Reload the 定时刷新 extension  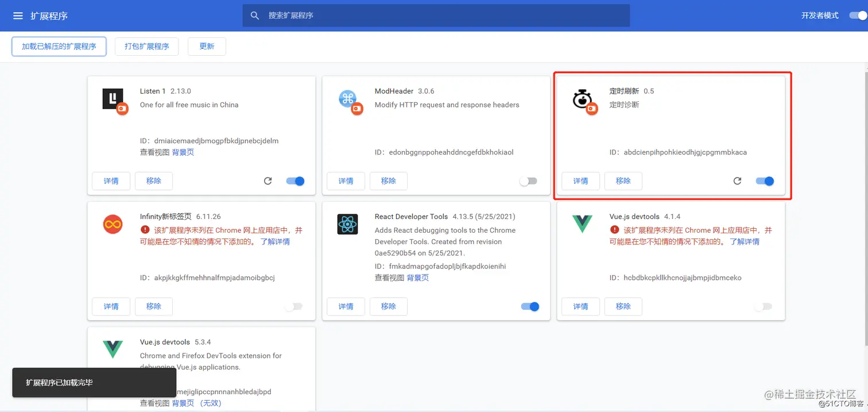point(737,181)
